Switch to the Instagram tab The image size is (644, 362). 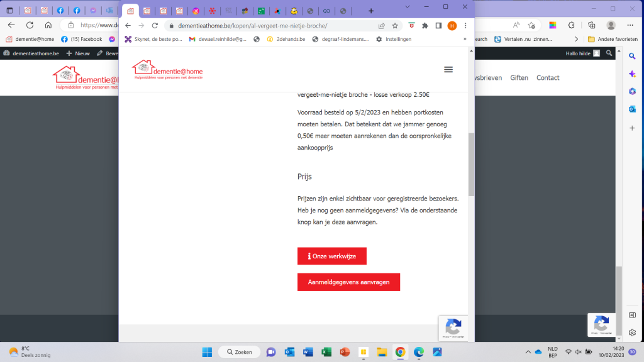(x=196, y=11)
